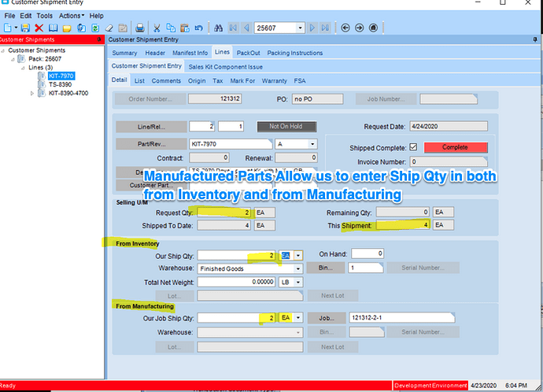Viewport: 543px width, 392px height.
Task: Expand the KIT-8390-4700 tree node
Action: tap(32, 93)
